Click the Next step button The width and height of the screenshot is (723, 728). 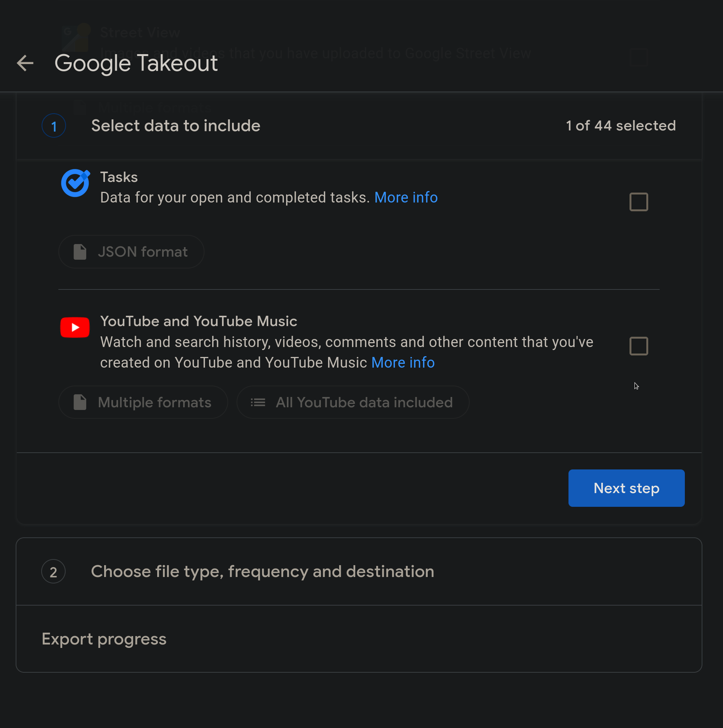click(x=626, y=488)
